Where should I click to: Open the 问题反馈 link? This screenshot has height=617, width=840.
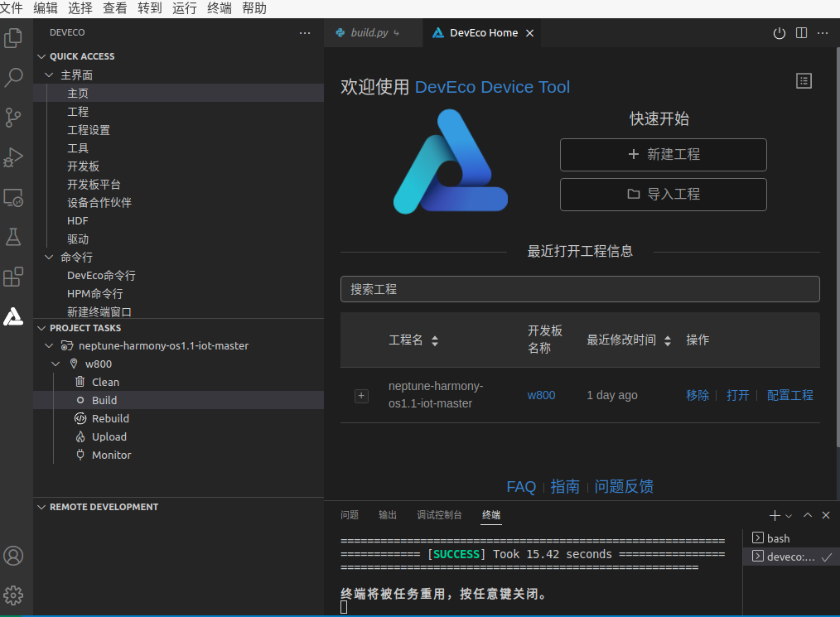(624, 486)
